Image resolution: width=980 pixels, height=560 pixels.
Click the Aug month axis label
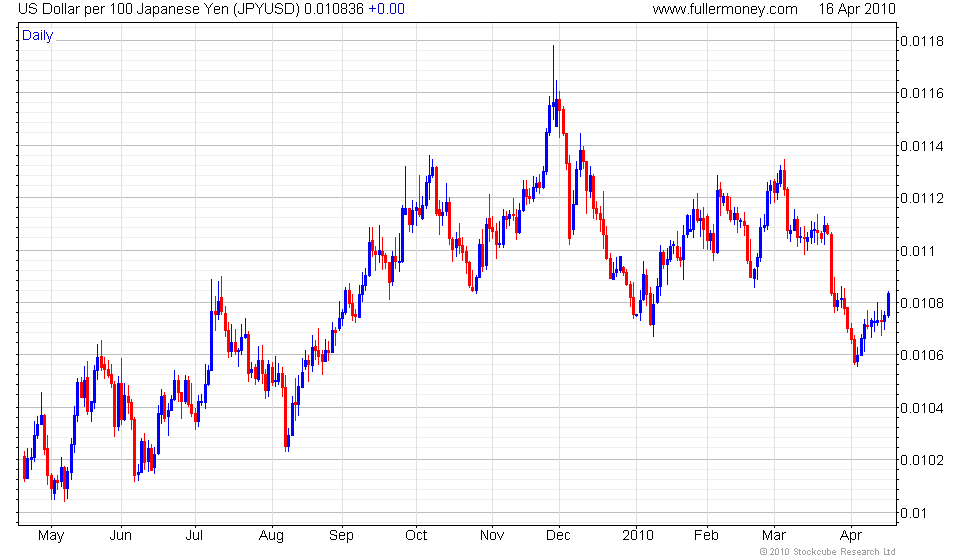(x=271, y=536)
